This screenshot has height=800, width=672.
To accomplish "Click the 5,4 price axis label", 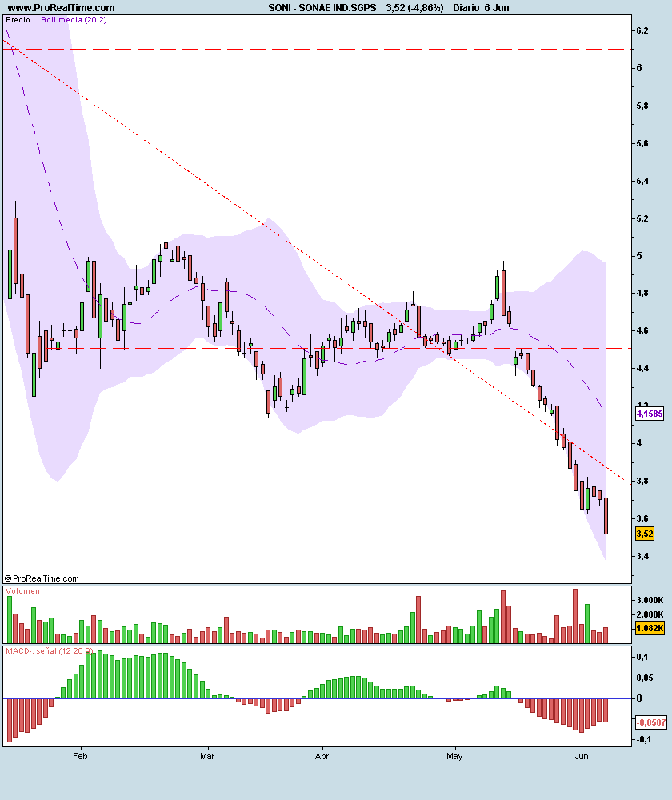I will tap(642, 181).
